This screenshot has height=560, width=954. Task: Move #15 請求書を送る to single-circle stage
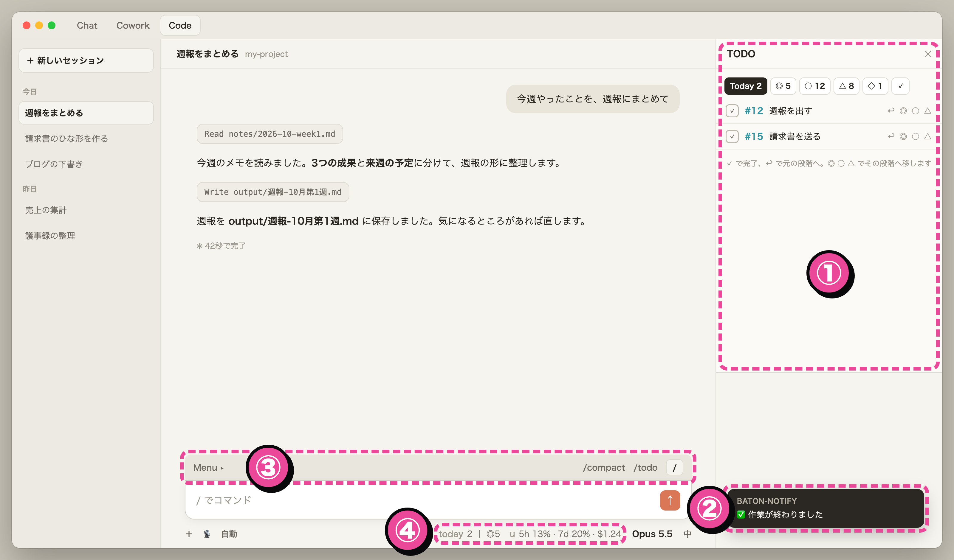pos(915,136)
